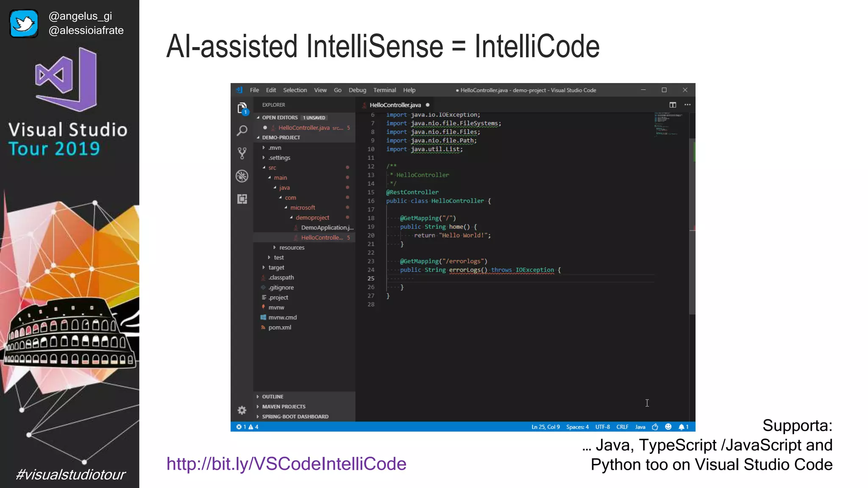This screenshot has width=868, height=488.
Task: Open the Source Control view icon
Action: tap(242, 153)
